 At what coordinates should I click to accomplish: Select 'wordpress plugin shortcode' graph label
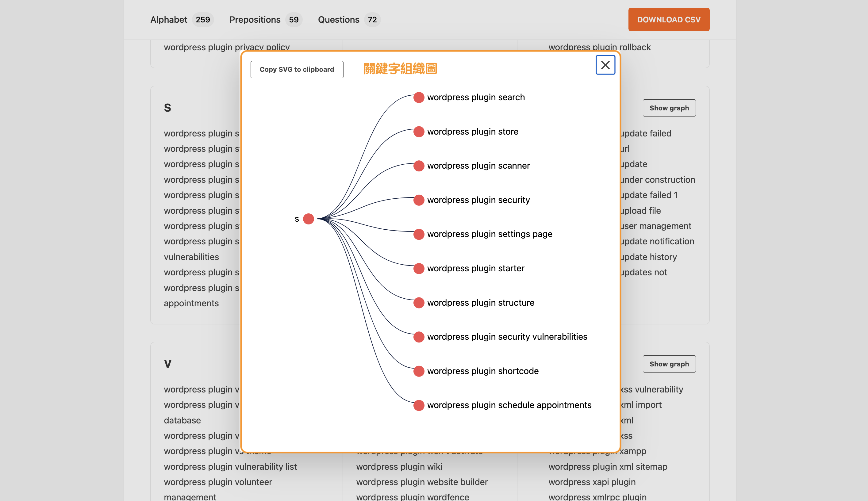tap(483, 371)
